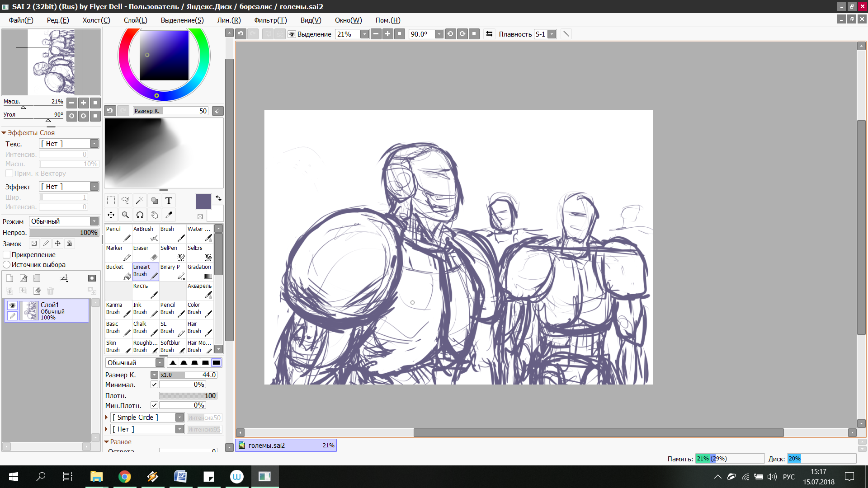Image resolution: width=868 pixels, height=488 pixels.
Task: Open the Режим blending mode dropdown
Action: tap(94, 221)
